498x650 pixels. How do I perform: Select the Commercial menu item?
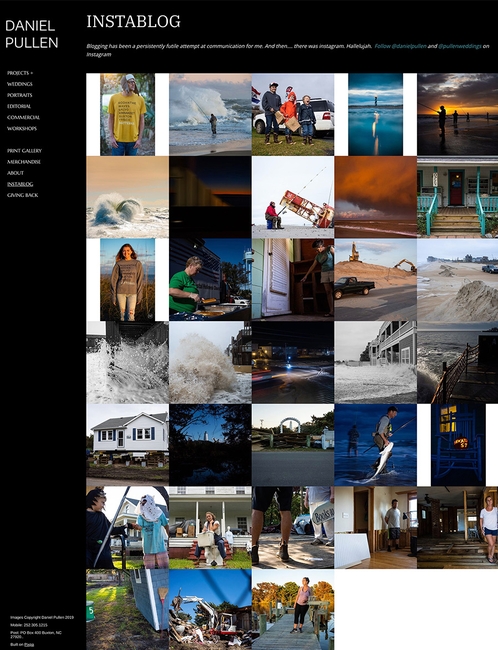[x=24, y=118]
